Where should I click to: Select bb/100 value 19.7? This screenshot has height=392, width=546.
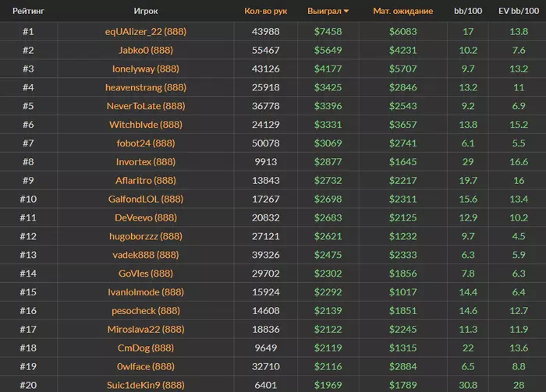point(468,181)
